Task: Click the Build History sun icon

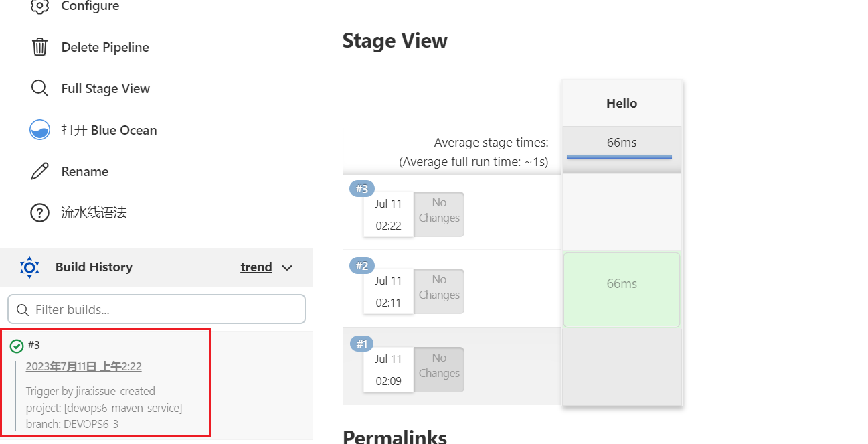Action: pos(29,267)
